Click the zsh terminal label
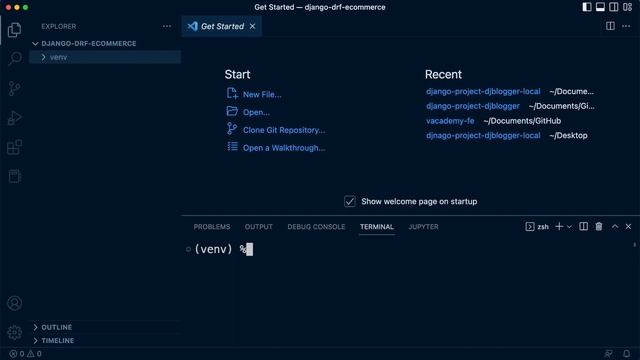Screen dimensions: 640x360 543,227
